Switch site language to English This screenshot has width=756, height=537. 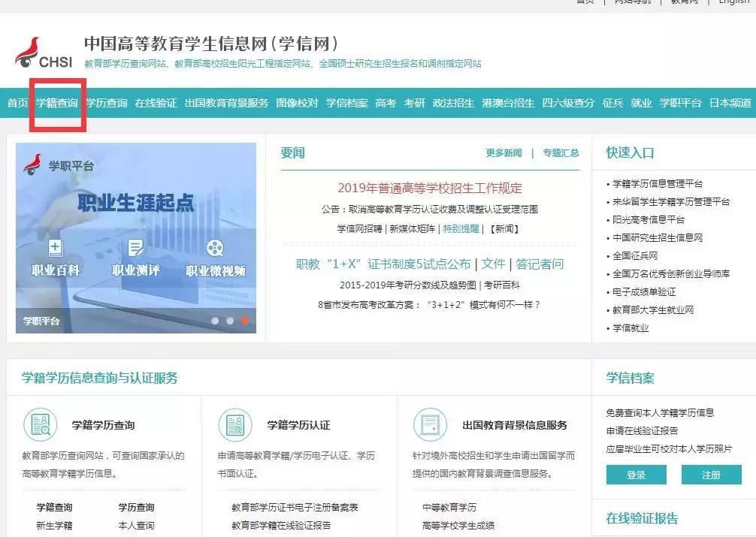pyautogui.click(x=734, y=2)
